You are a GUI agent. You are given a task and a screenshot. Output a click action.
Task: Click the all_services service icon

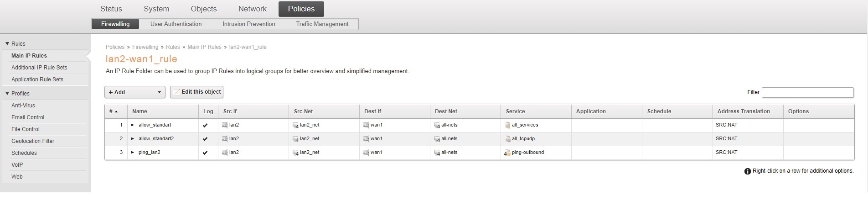[507, 125]
